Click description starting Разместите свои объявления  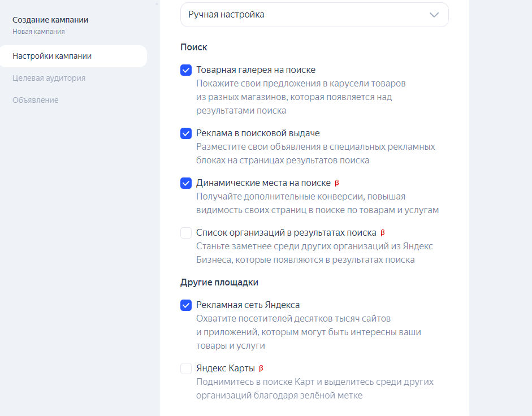point(315,153)
